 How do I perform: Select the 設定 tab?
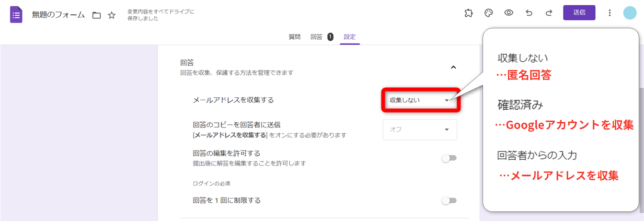(x=350, y=37)
